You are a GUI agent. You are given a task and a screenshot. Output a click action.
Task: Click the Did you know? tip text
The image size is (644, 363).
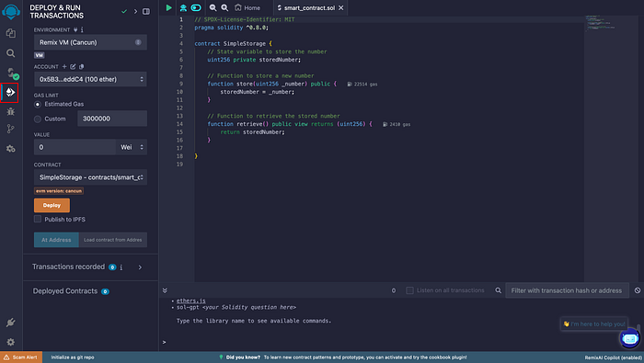point(346,357)
